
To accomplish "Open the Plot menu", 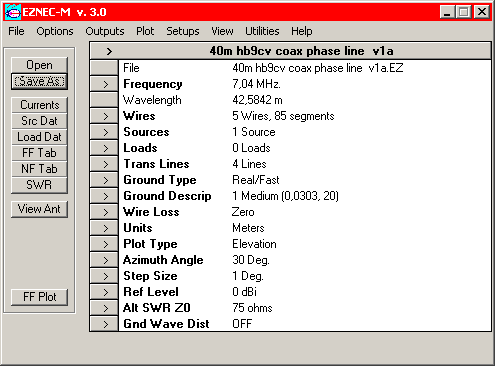I will point(145,31).
